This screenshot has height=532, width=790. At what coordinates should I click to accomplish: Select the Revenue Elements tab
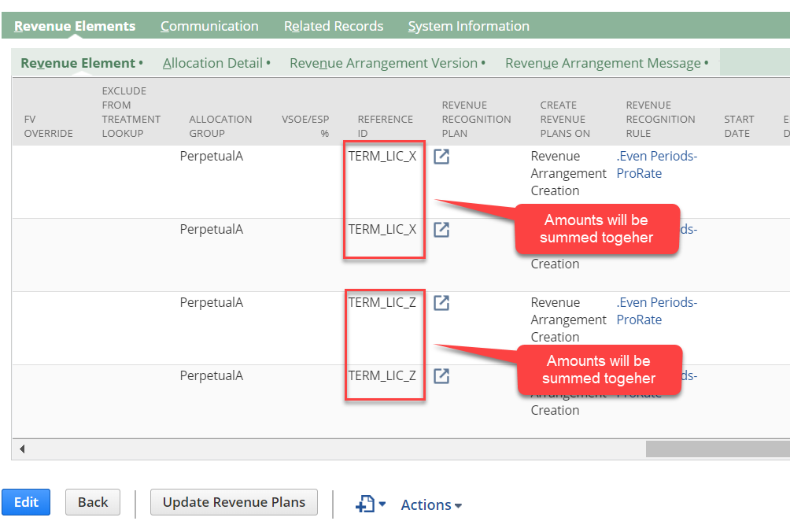(x=75, y=26)
